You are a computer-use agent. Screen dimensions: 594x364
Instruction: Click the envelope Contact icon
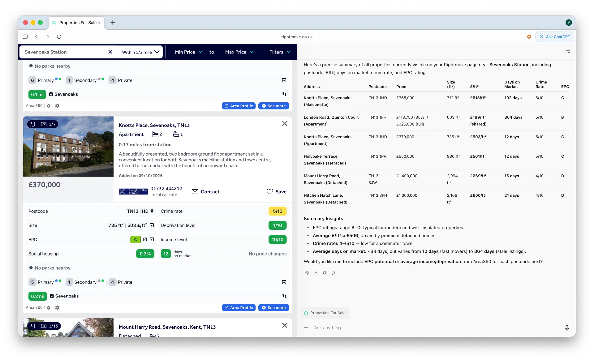point(195,192)
